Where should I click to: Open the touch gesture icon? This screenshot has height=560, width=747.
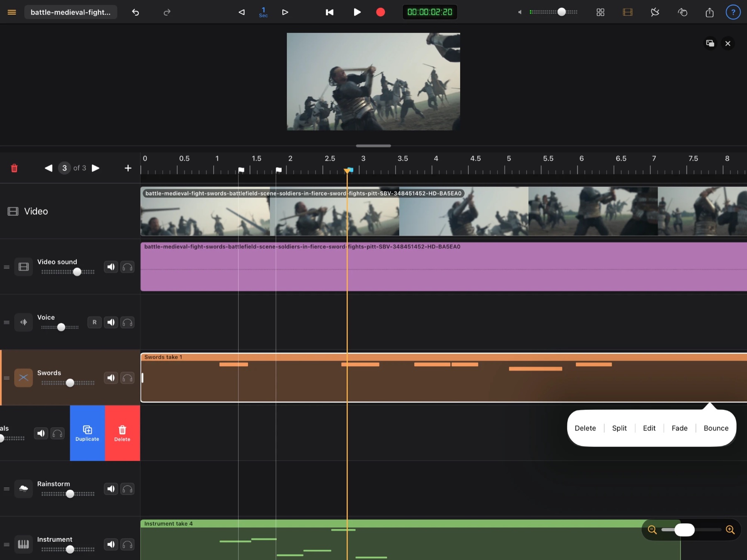pos(682,12)
